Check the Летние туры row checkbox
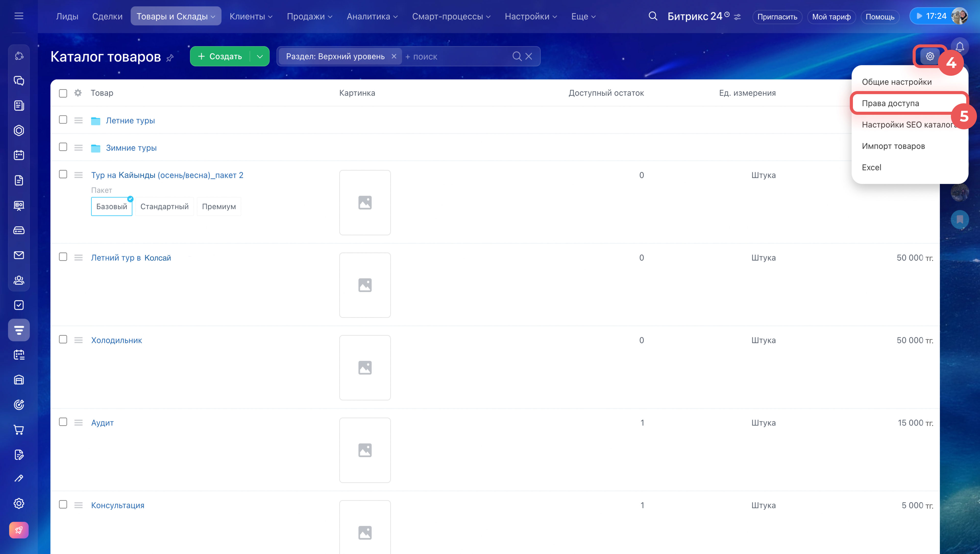The width and height of the screenshot is (980, 554). 63,120
